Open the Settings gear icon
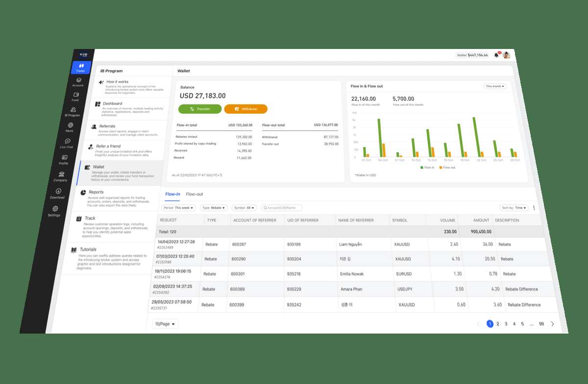 (x=55, y=209)
